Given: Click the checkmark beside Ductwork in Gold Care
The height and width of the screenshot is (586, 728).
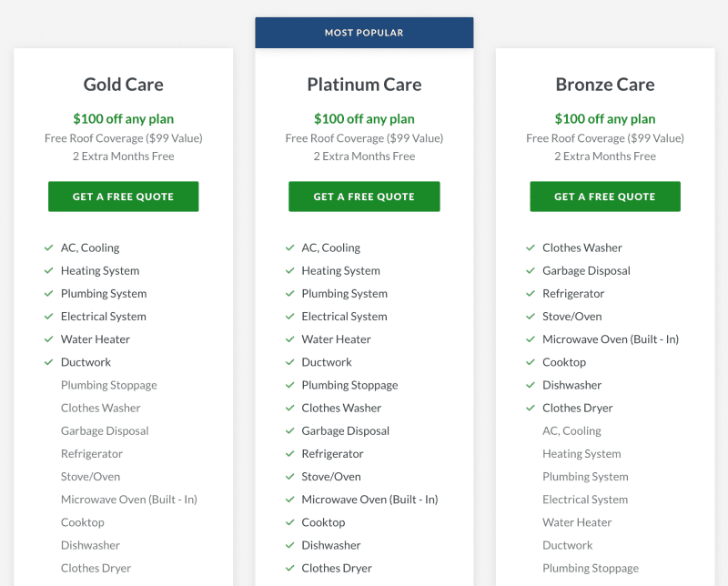Looking at the screenshot, I should [x=49, y=362].
